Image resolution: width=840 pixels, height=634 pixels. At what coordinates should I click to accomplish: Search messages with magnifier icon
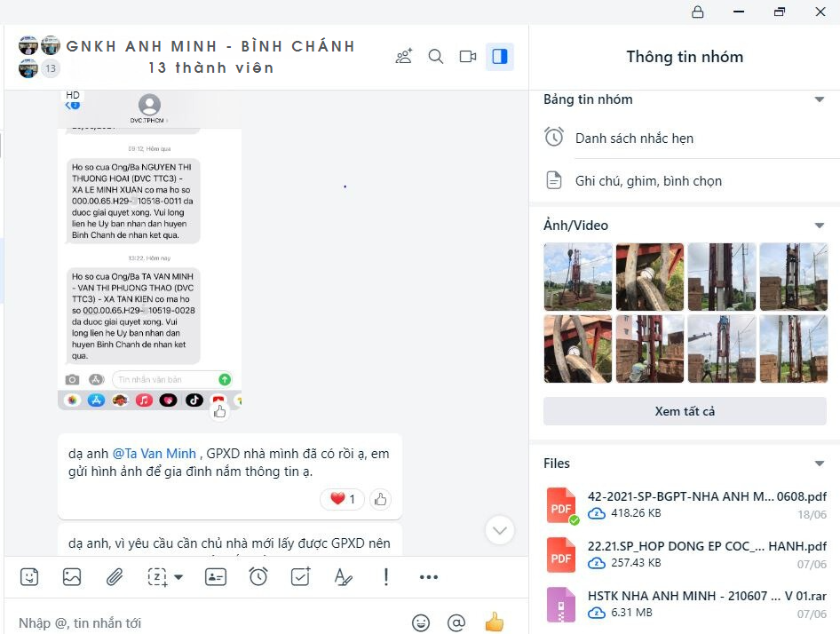coord(436,56)
